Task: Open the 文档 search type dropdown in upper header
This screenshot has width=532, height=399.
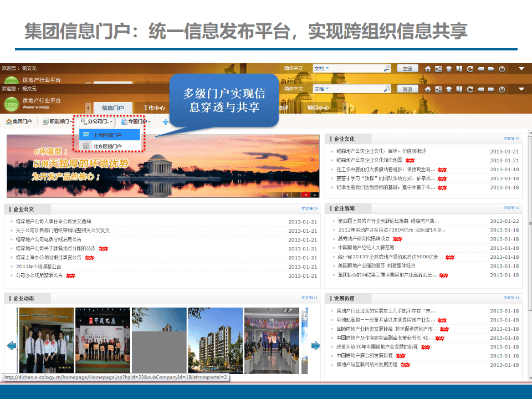Action: click(x=321, y=69)
